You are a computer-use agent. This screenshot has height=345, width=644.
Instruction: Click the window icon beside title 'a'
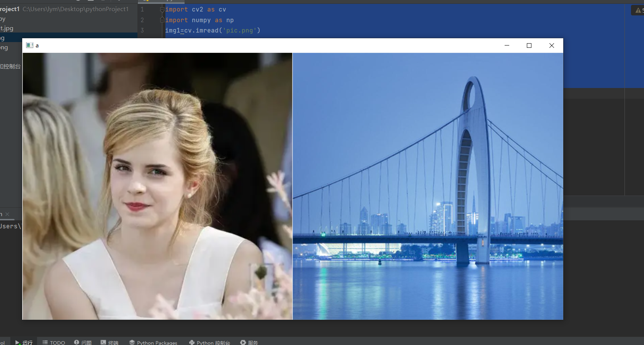click(x=29, y=45)
